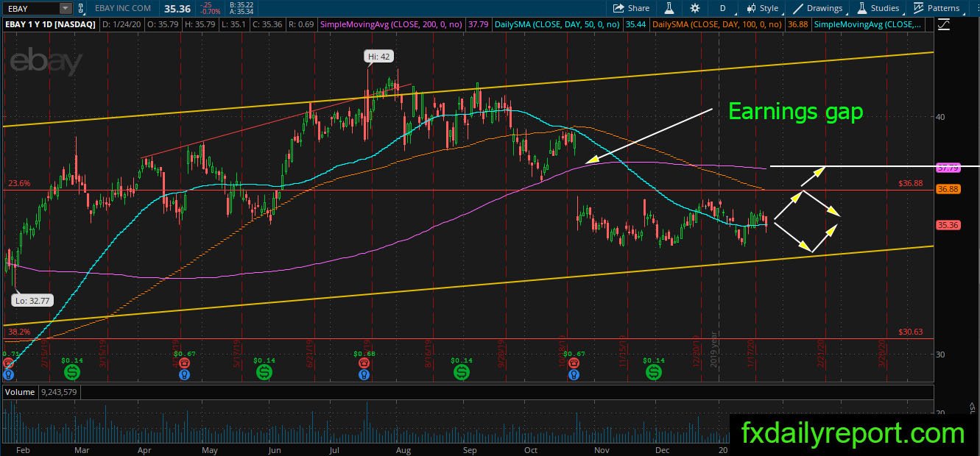980x456 pixels.
Task: Click the 'D: 1/24/20' date value
Action: point(122,24)
